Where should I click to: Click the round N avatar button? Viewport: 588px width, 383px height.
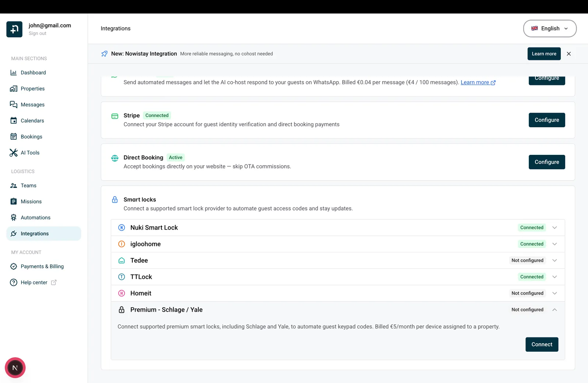pyautogui.click(x=15, y=368)
